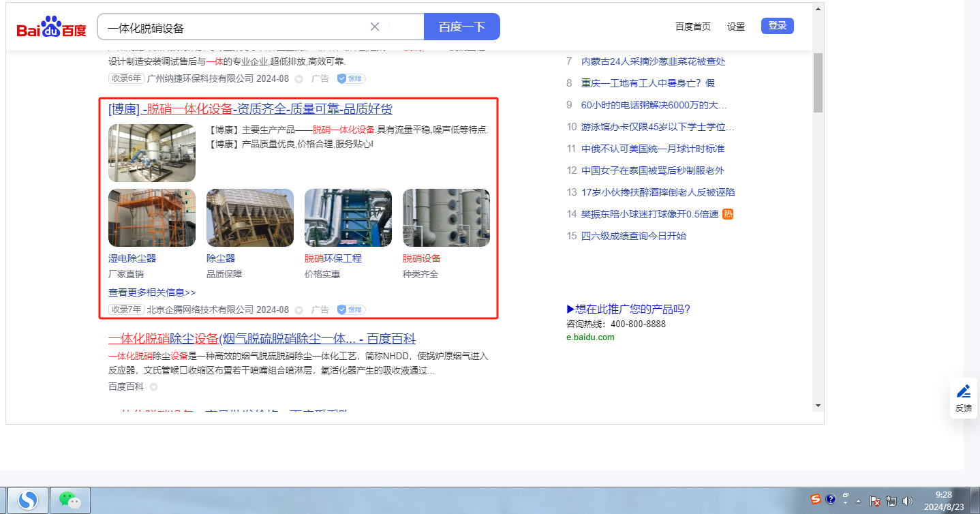Screen dimensions: 980x514
Task: Clear the search box with the X icon
Action: pyautogui.click(x=375, y=27)
